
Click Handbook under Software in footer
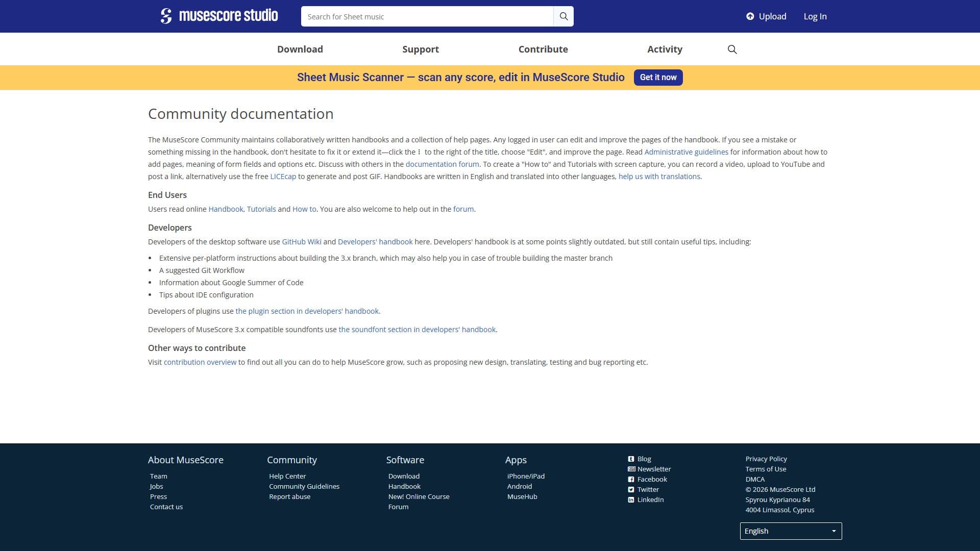(404, 486)
